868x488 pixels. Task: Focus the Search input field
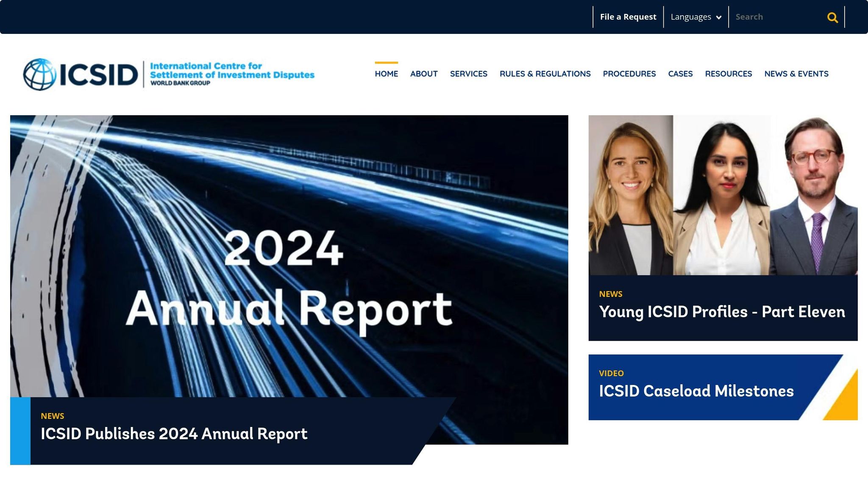point(778,17)
